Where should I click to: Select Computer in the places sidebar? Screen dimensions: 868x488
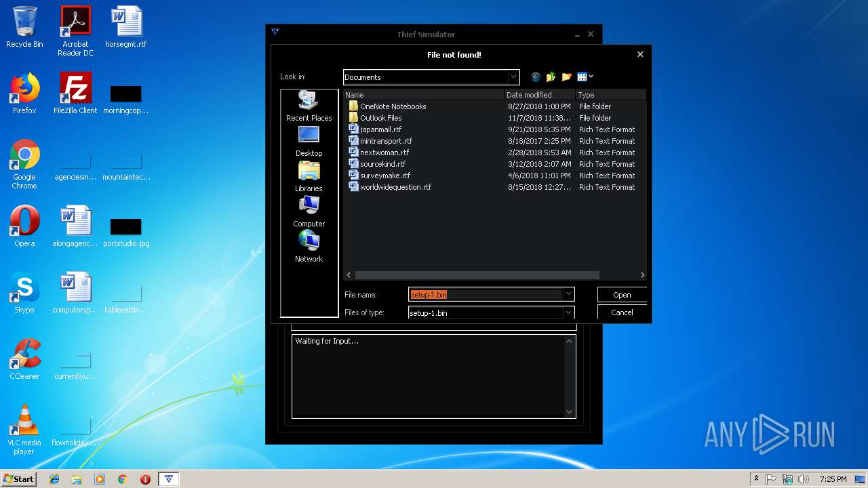(x=309, y=212)
